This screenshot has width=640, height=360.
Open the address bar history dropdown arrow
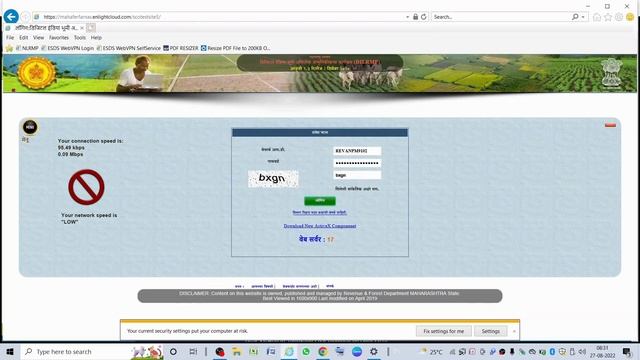pos(407,17)
